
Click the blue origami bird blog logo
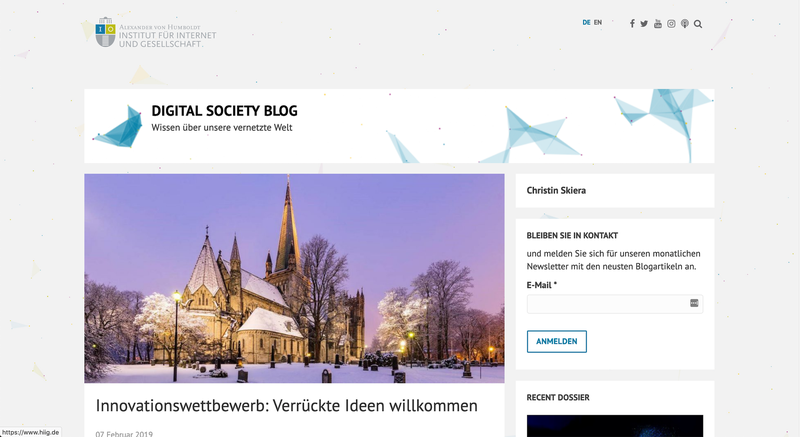118,126
